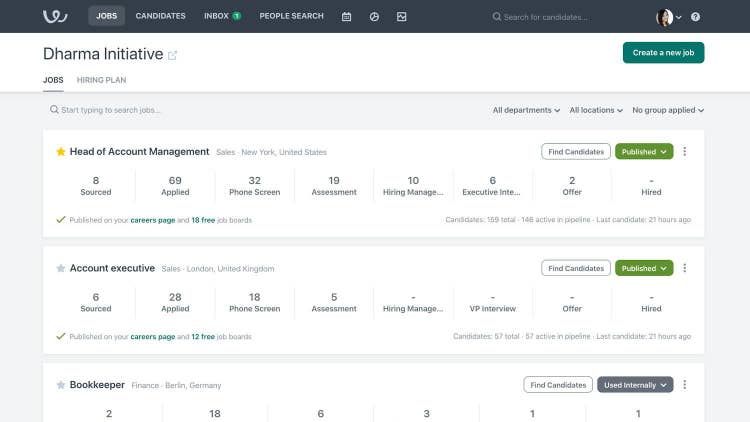
Task: Open more options for Bookkeeper
Action: point(684,385)
